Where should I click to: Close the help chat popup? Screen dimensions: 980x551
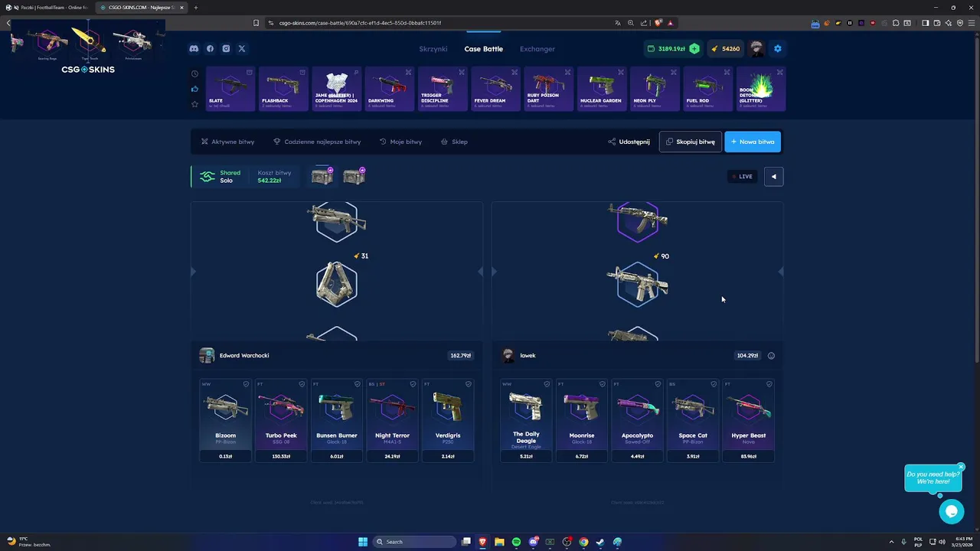(961, 467)
